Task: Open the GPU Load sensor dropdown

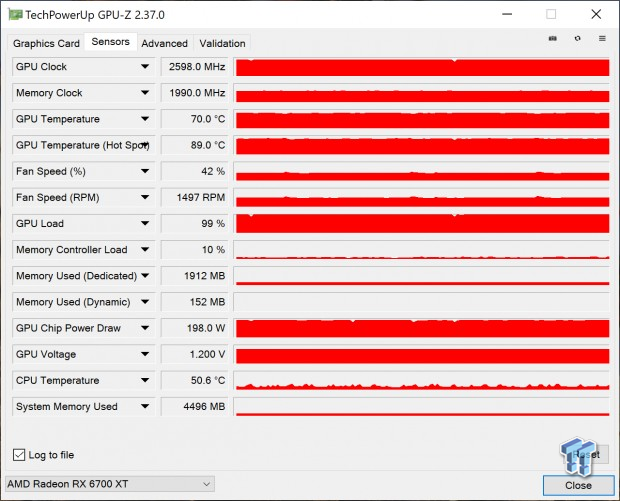Action: pyautogui.click(x=145, y=223)
